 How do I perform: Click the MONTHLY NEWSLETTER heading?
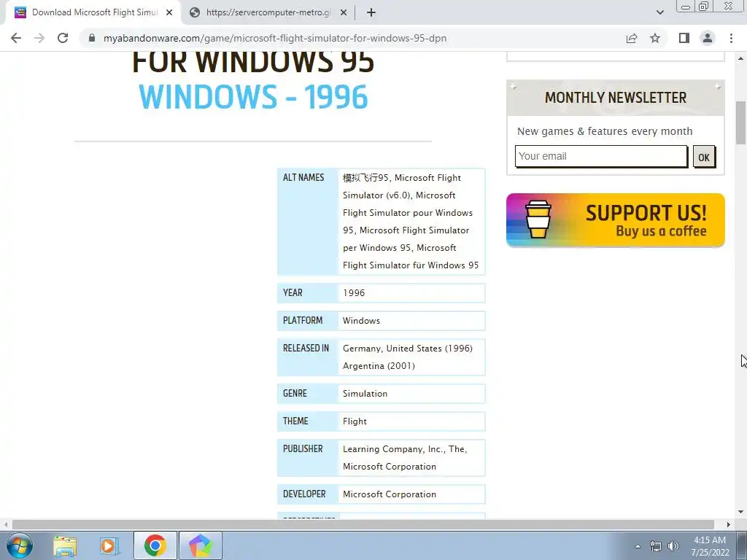pos(616,98)
